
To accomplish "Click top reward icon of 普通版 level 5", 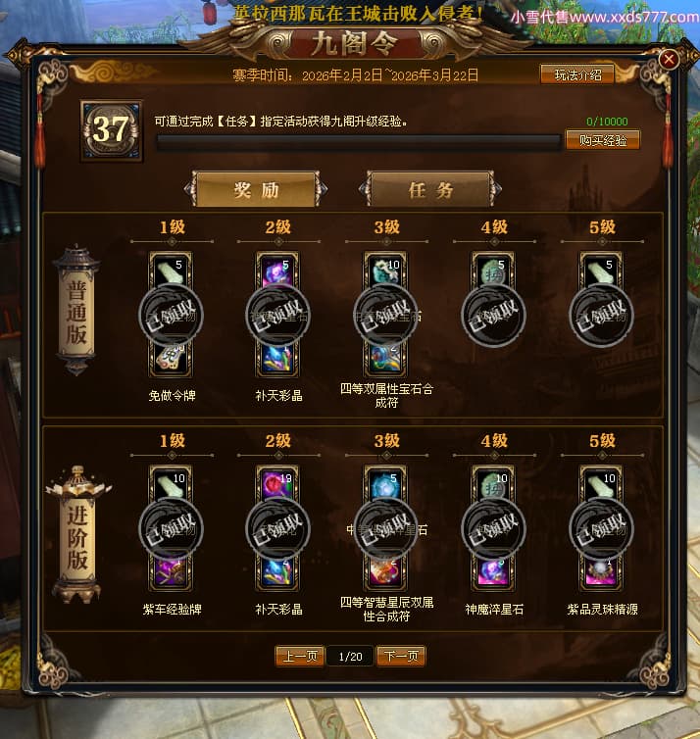I will [x=601, y=271].
